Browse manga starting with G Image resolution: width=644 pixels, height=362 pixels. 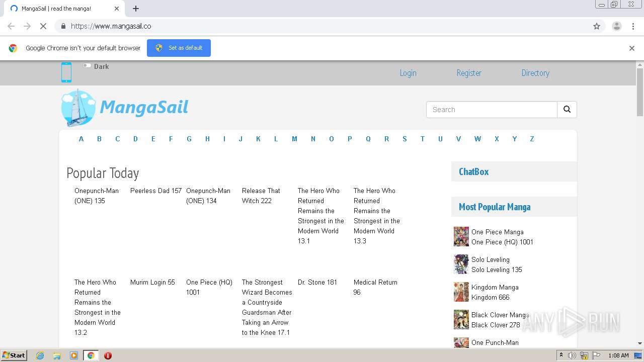pyautogui.click(x=189, y=139)
